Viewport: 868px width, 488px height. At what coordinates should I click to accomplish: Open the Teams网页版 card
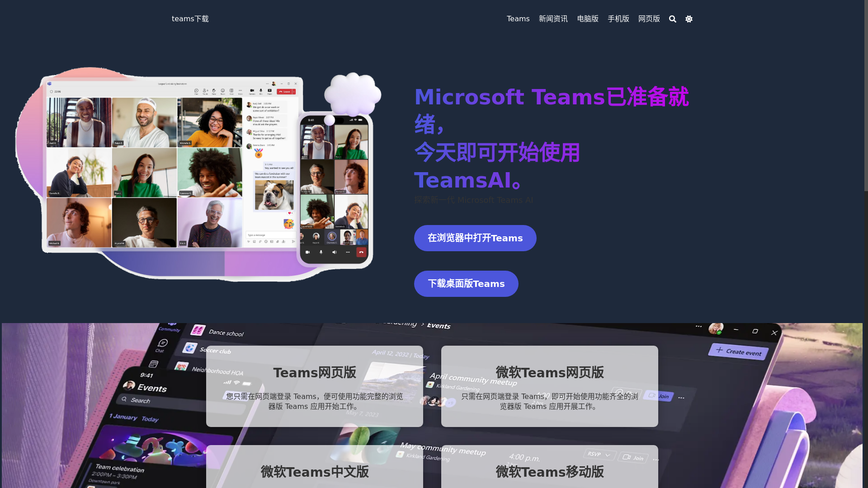(x=315, y=386)
